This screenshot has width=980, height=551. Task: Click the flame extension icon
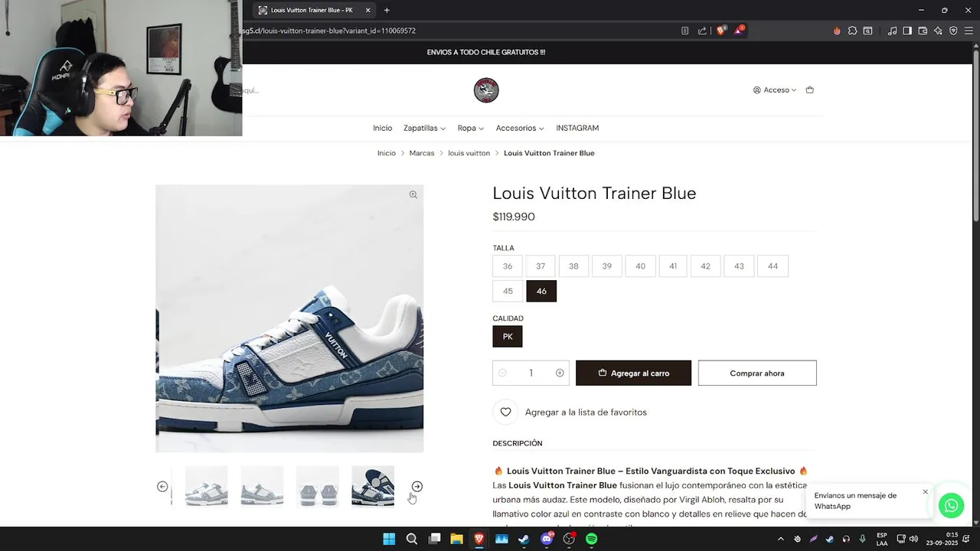pyautogui.click(x=837, y=31)
